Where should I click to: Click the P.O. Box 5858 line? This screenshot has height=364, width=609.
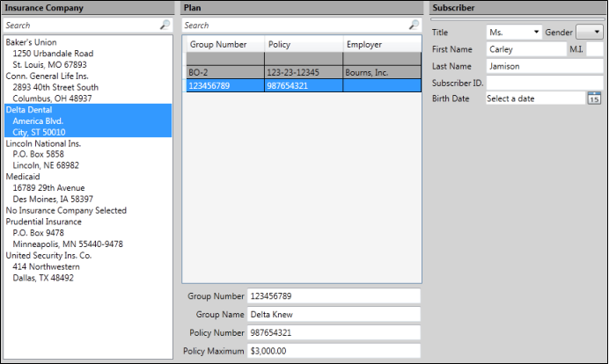click(x=38, y=154)
